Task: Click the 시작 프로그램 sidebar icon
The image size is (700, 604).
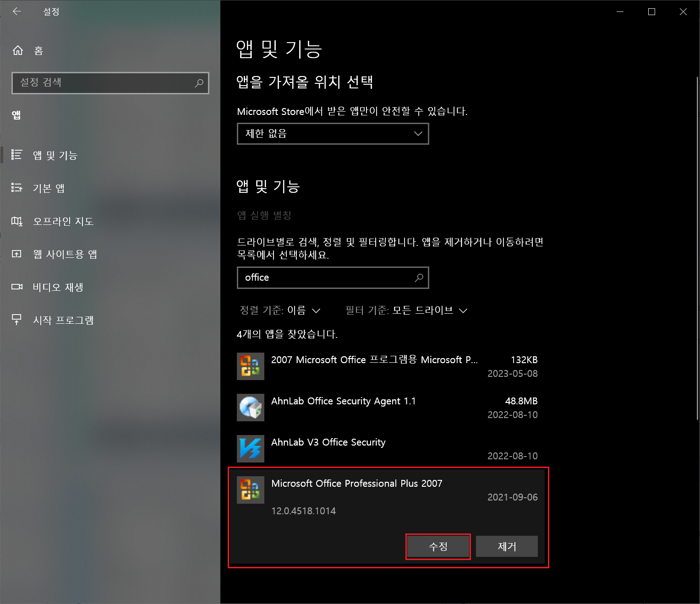Action: point(16,320)
